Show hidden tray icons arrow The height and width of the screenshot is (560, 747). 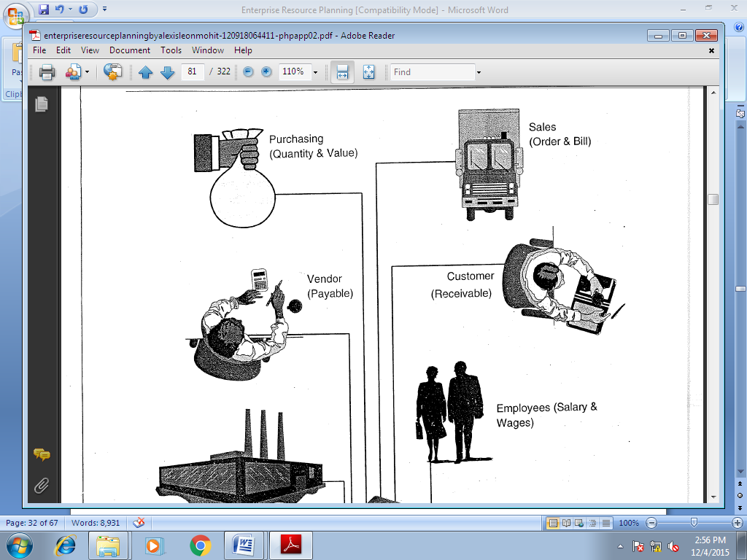pos(620,546)
